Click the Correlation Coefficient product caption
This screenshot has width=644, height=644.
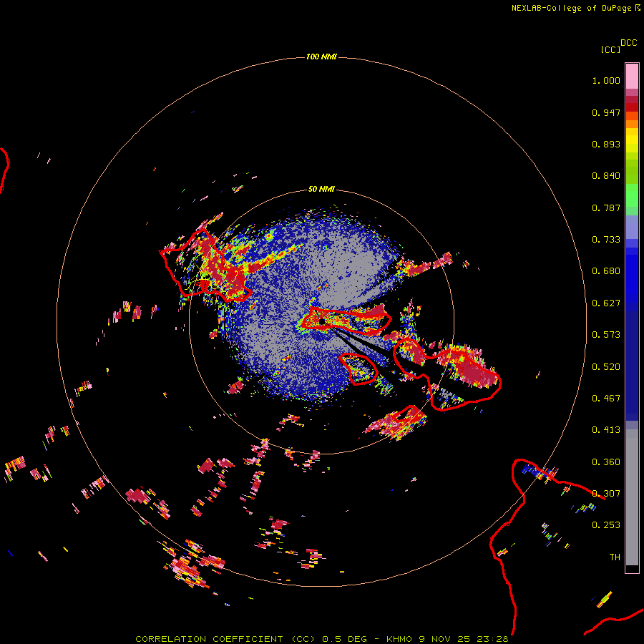[322, 639]
